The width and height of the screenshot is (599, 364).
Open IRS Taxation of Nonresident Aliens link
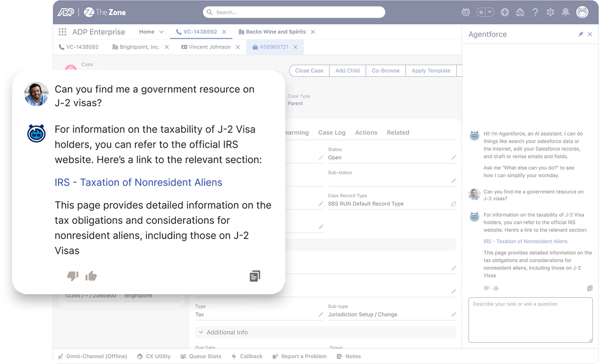[x=525, y=242]
